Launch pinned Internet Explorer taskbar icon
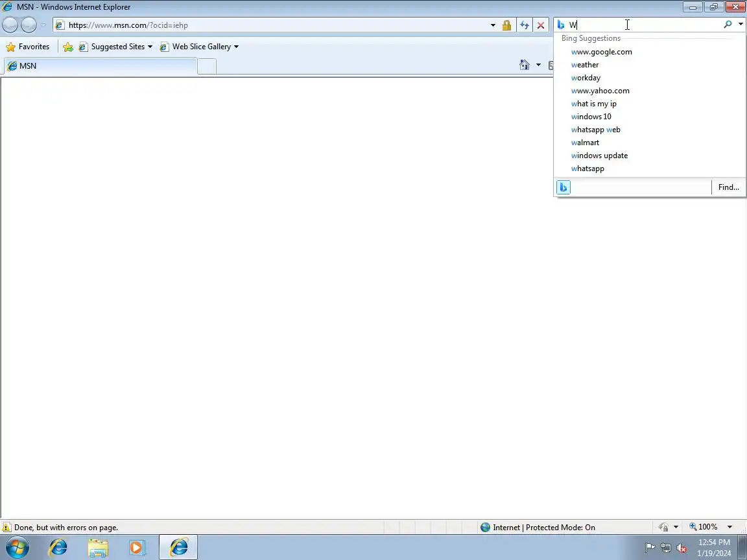 tap(58, 547)
